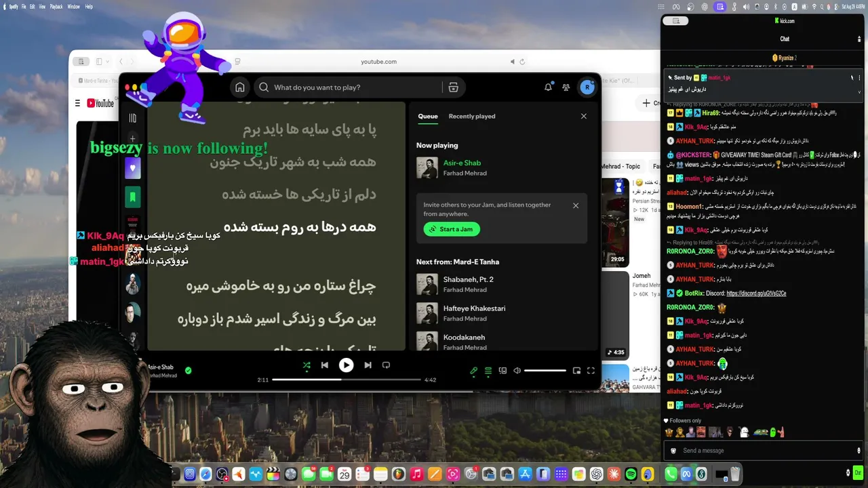Open Ryanize subscription badge in chat header

tap(785, 58)
